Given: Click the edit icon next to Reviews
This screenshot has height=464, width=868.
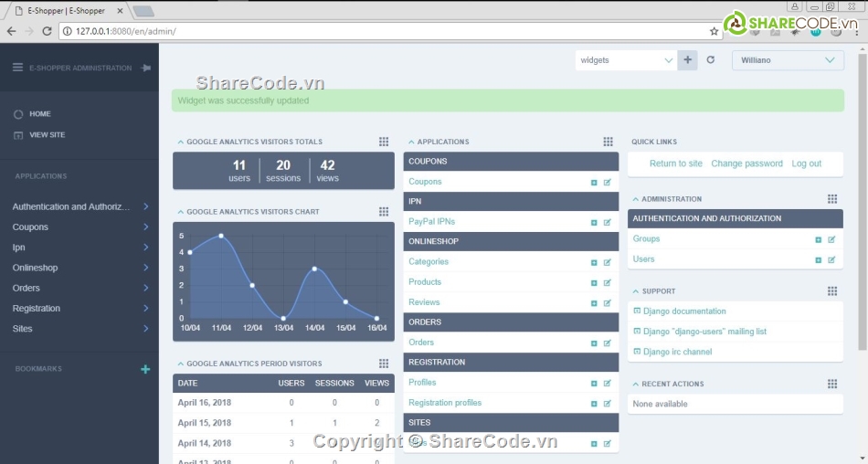Looking at the screenshot, I should click(608, 303).
